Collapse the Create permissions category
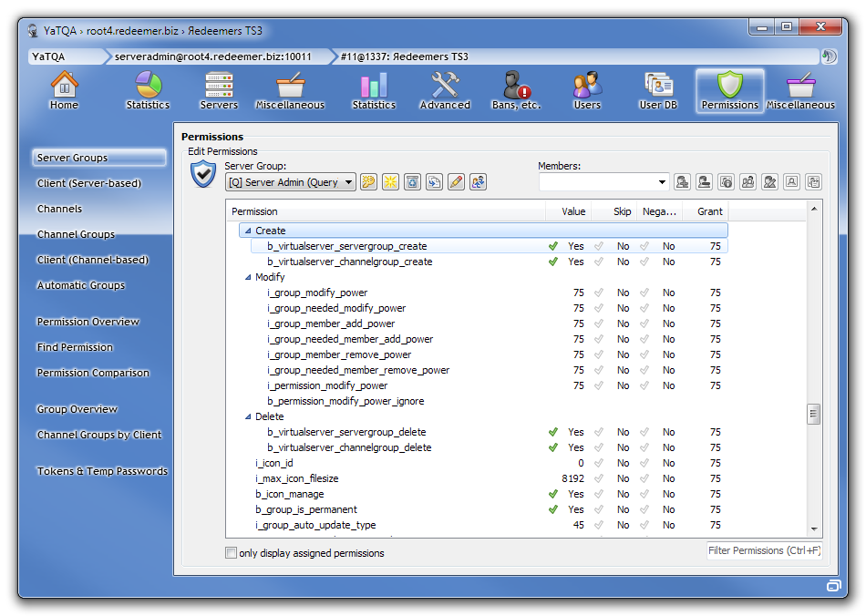 tap(250, 230)
